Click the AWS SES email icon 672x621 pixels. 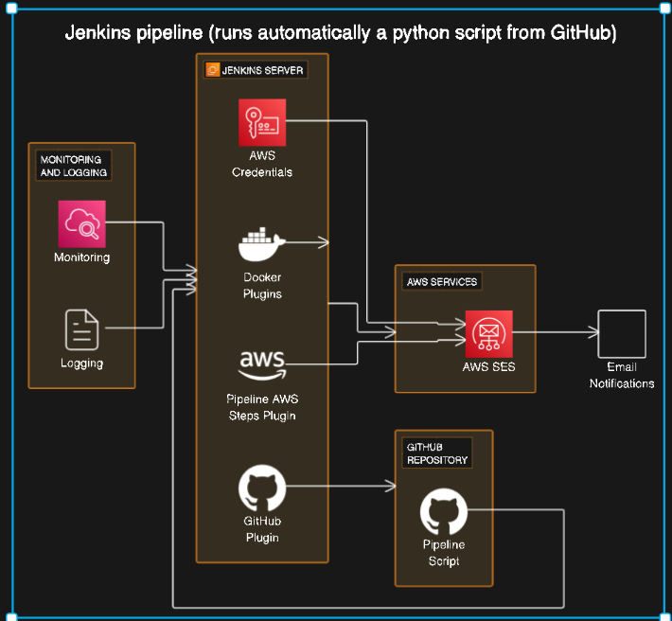(488, 334)
